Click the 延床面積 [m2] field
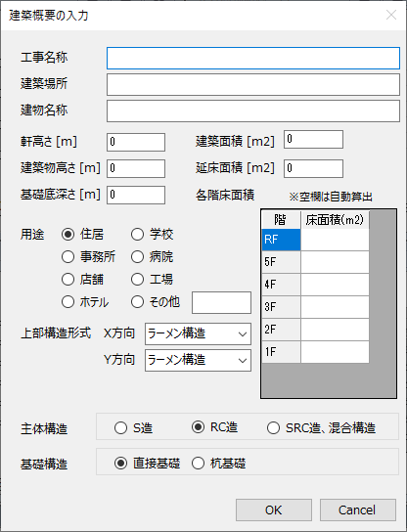This screenshot has width=407, height=532. pos(313,168)
